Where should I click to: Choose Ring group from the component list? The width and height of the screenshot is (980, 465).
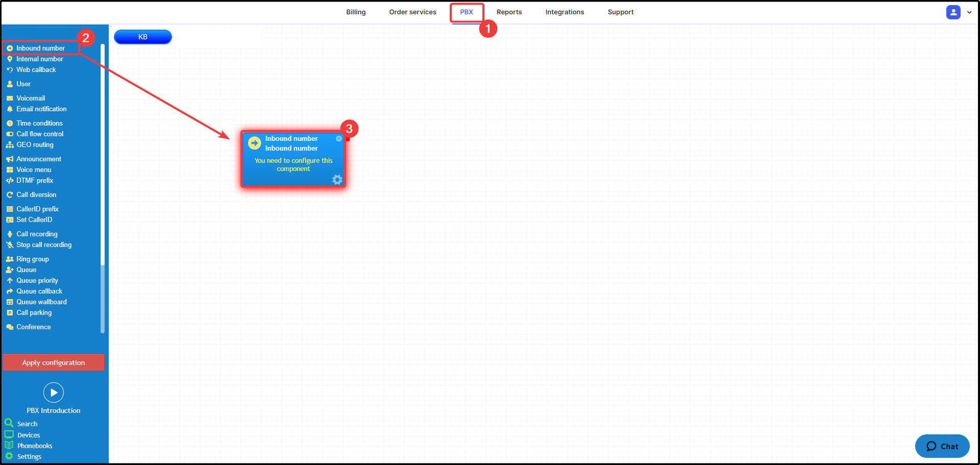pyautogui.click(x=33, y=259)
